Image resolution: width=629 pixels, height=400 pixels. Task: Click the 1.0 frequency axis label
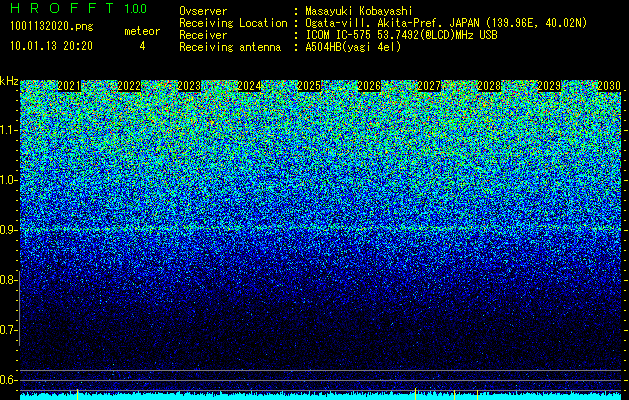tap(8, 180)
